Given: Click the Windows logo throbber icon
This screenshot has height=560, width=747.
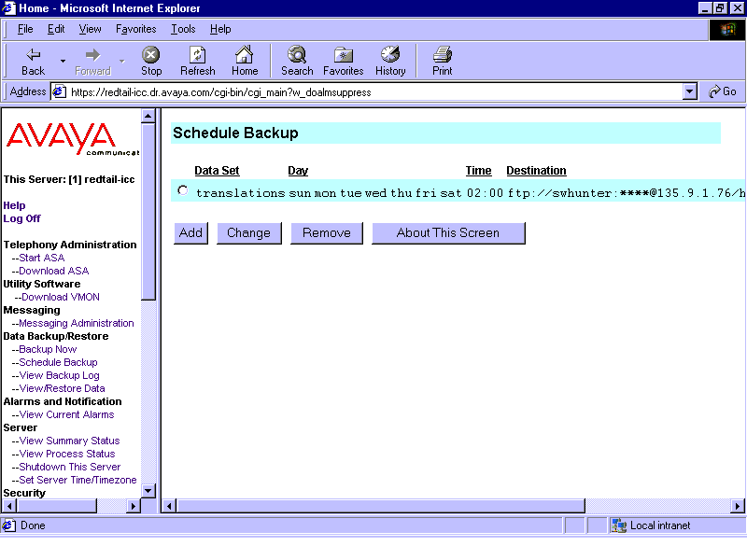Looking at the screenshot, I should click(x=727, y=30).
